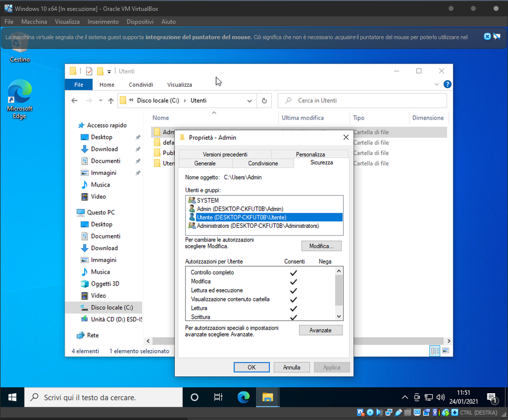Screen dimensions: 508x420
Task: Open the Condivisione tab
Action: coord(263,163)
